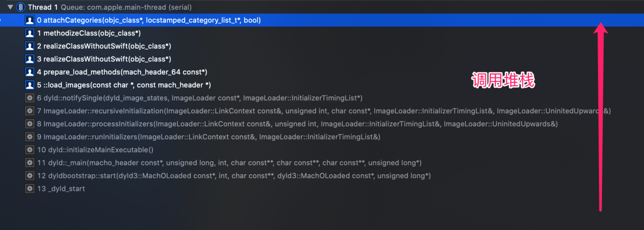Select frame 12 dyldbootstrap::start

click(322, 176)
